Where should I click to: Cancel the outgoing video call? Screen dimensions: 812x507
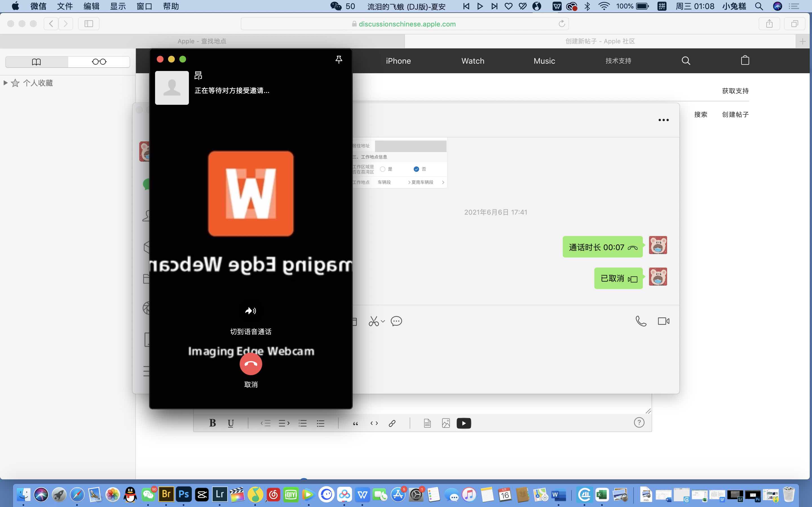(x=251, y=364)
